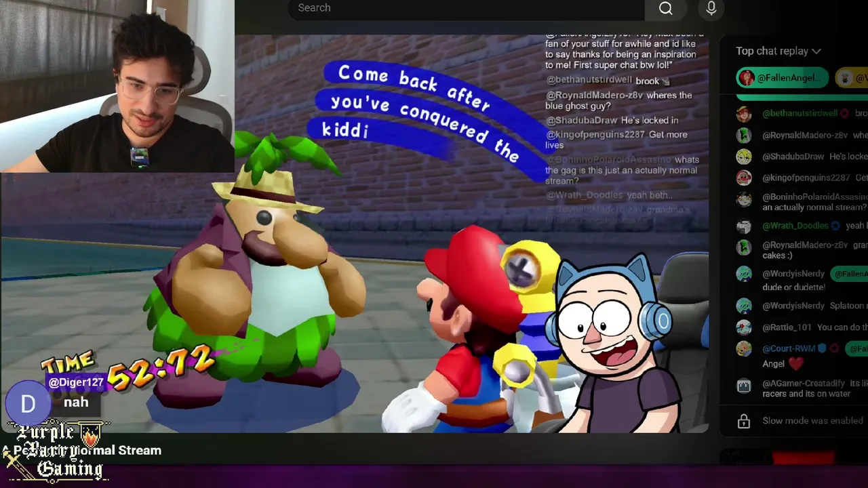
Task: Click the slow mode lock icon
Action: [744, 421]
